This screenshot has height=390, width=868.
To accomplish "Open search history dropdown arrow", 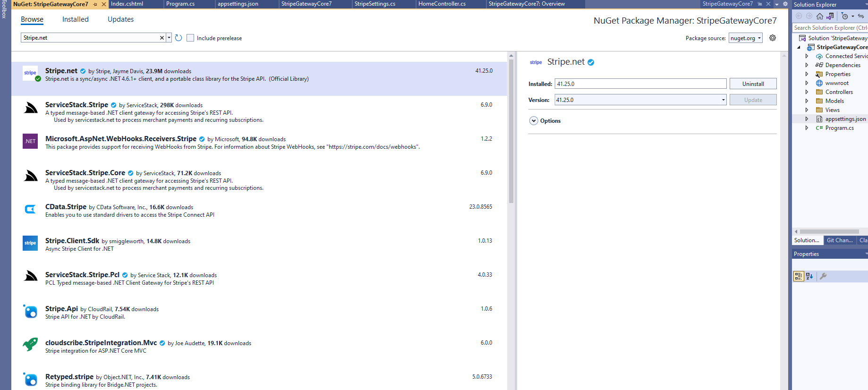I will point(169,38).
